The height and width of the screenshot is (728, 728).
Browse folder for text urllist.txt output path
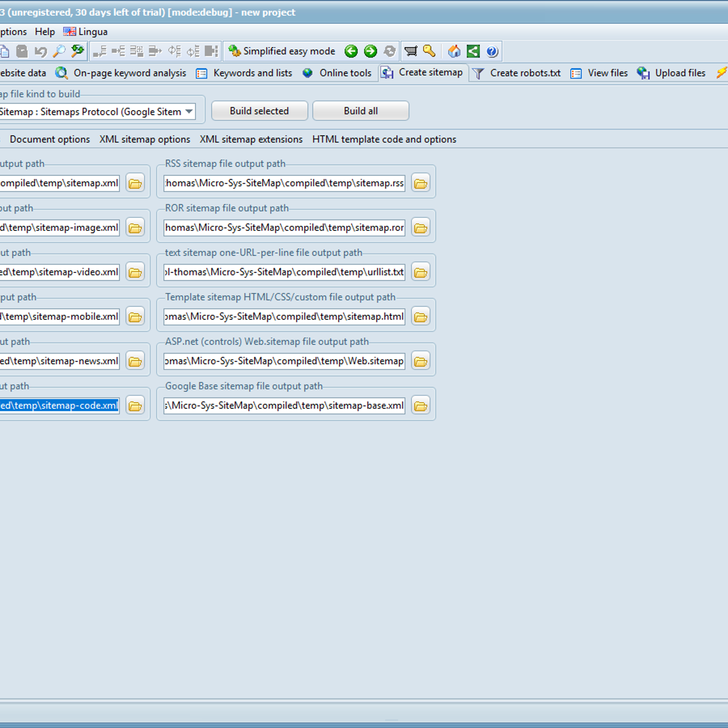click(421, 273)
